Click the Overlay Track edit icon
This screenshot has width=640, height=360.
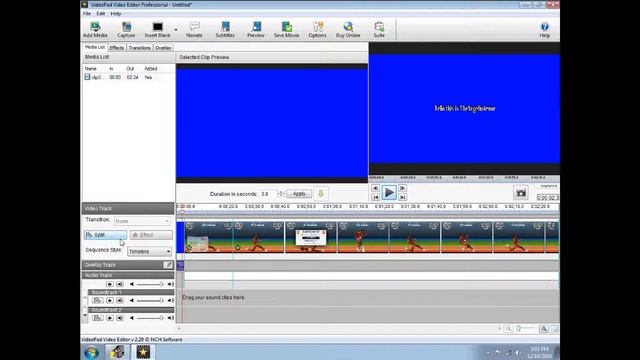tap(168, 265)
